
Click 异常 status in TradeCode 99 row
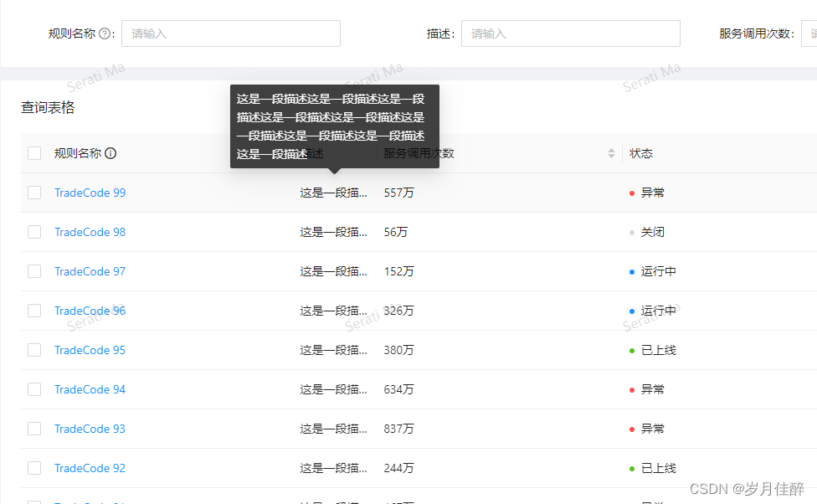pos(652,193)
